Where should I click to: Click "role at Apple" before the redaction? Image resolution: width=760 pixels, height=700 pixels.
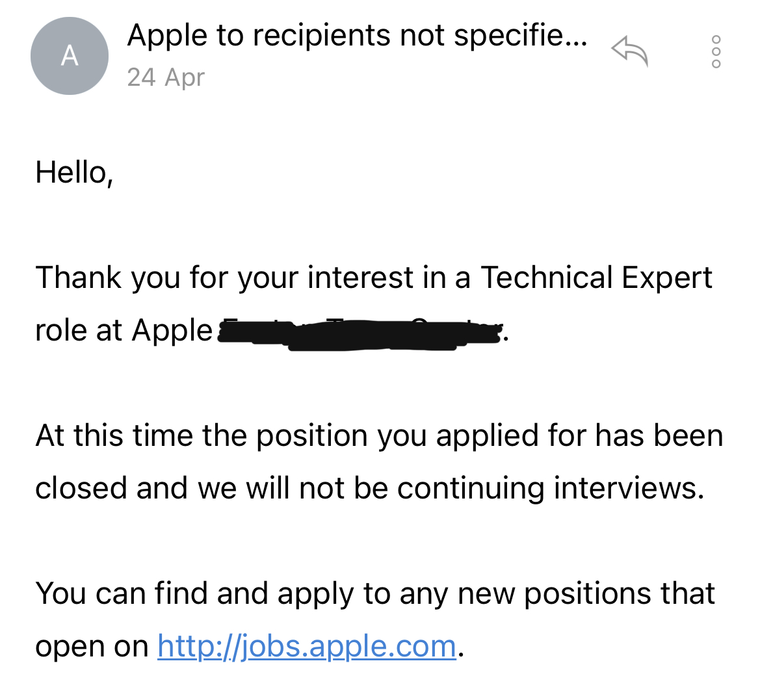tap(124, 331)
